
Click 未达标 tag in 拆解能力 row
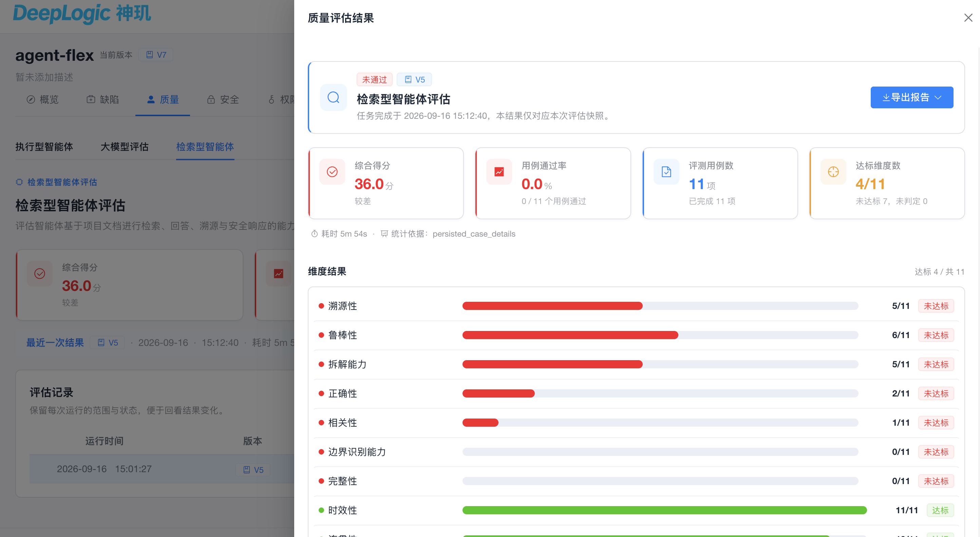(x=936, y=364)
